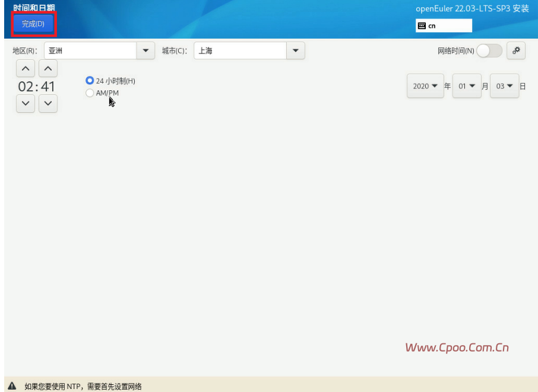Image resolution: width=538 pixels, height=392 pixels.
Task: Open the 地区 region dropdown arrow
Action: coord(145,50)
